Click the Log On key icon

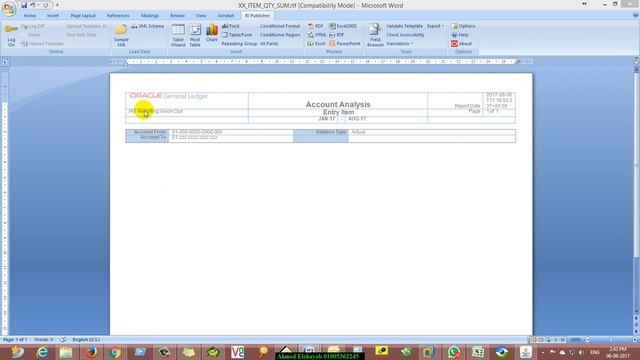[x=11, y=35]
